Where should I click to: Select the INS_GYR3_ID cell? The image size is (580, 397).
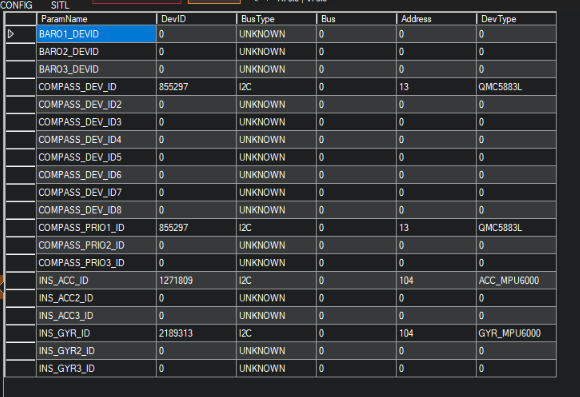96,369
